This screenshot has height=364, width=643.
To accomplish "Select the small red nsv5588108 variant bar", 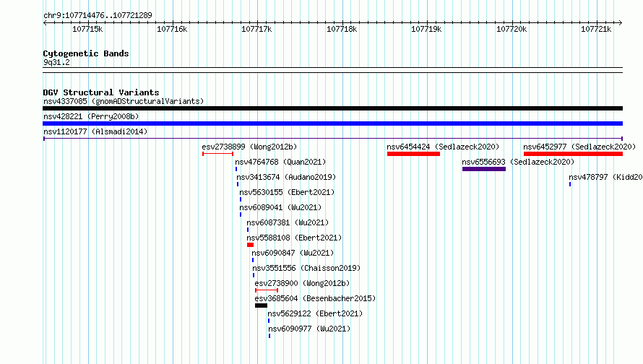I will tap(250, 245).
